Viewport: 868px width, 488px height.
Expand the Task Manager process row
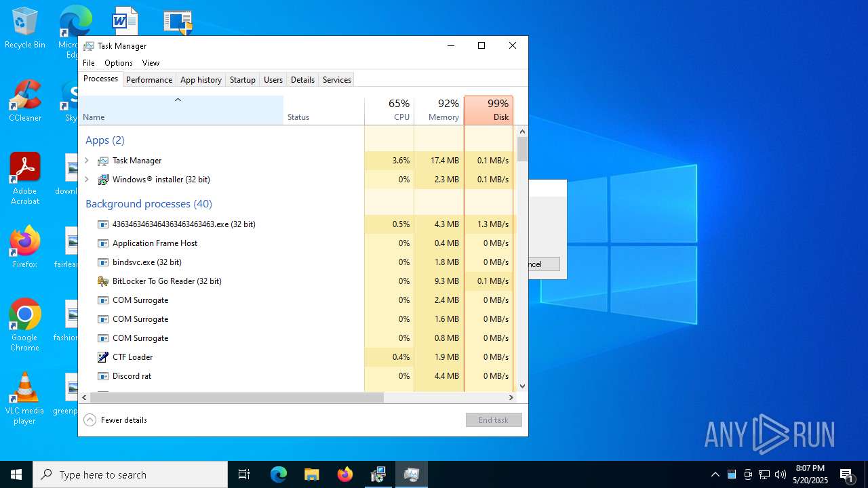pyautogui.click(x=87, y=161)
